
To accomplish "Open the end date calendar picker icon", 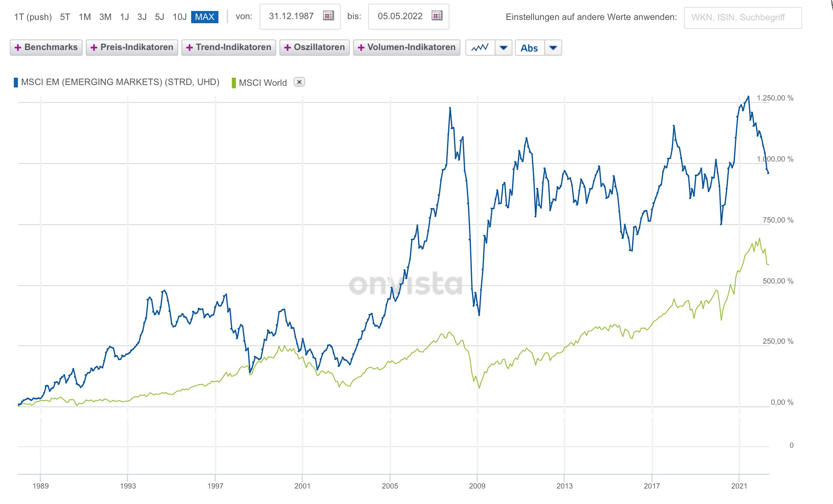I will coord(437,16).
